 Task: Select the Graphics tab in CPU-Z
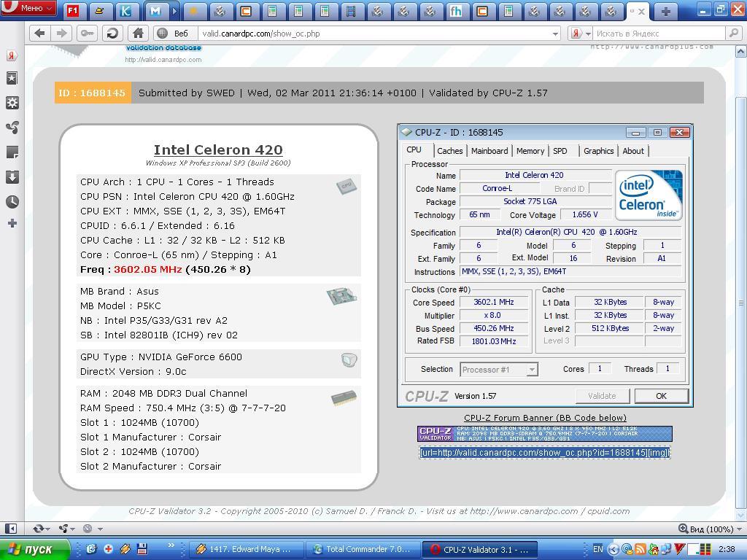pos(598,151)
